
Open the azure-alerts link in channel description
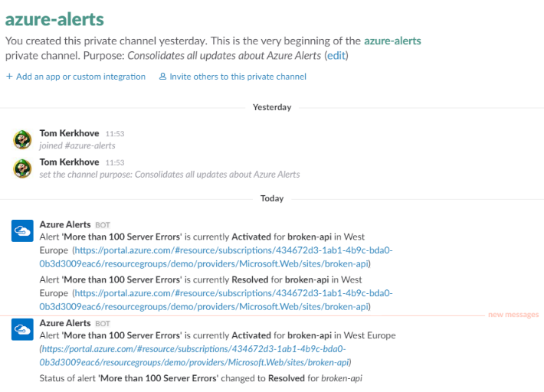pyautogui.click(x=392, y=41)
